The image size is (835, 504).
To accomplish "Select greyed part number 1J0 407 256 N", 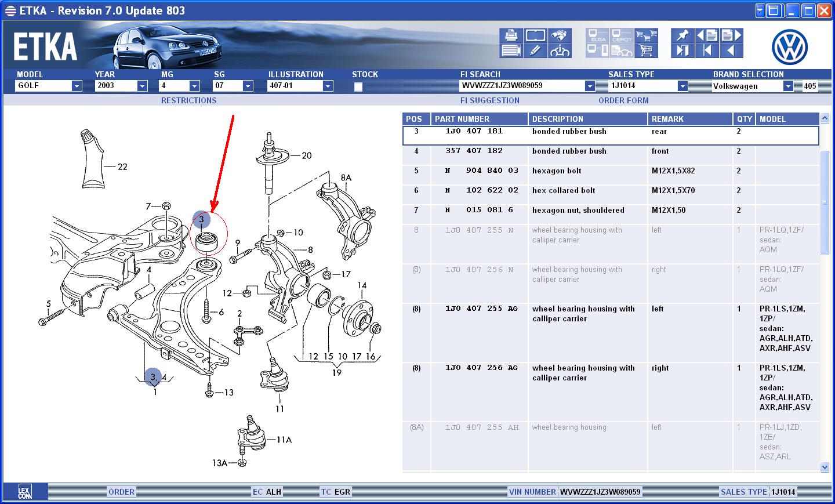I will tap(479, 270).
